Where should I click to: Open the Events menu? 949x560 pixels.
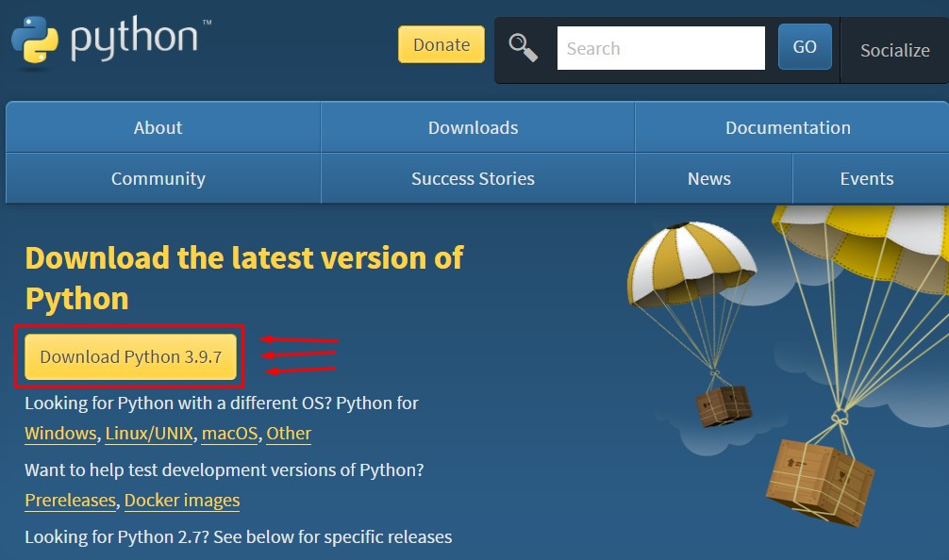(871, 178)
